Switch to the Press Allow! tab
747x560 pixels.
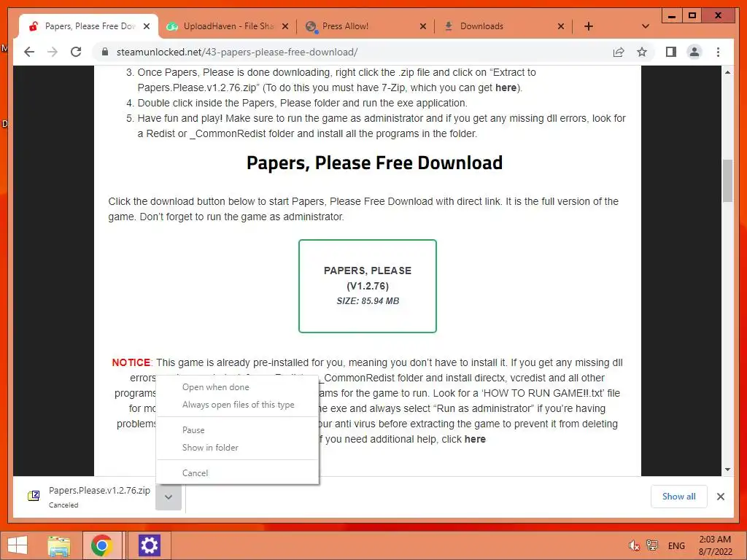click(365, 26)
